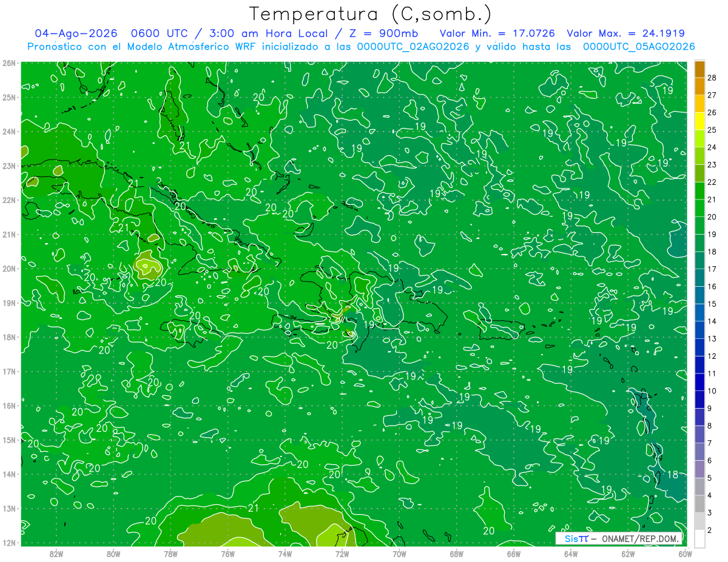Click the '17N' latitude axis label
728x562 pixels.
coord(9,372)
